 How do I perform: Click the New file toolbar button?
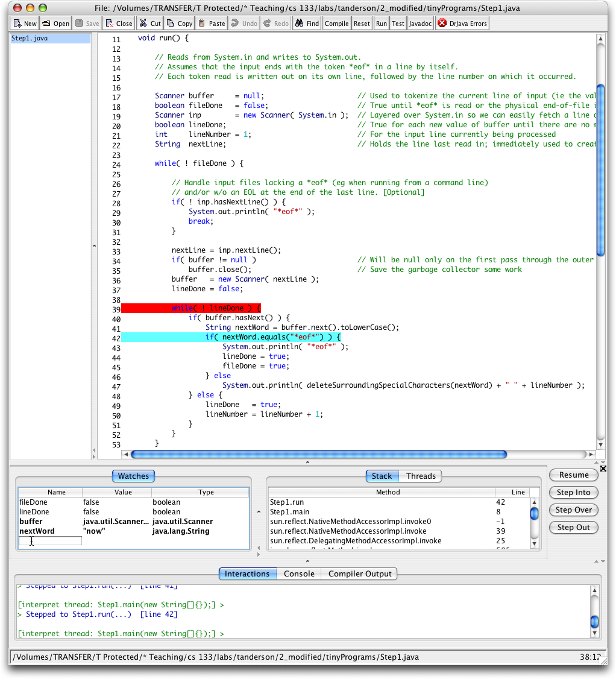coord(25,24)
